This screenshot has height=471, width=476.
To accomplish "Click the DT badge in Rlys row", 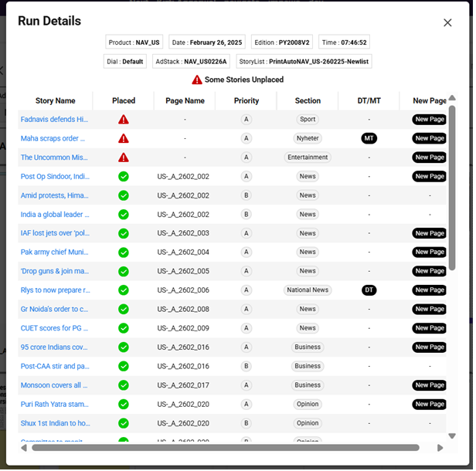I will pyautogui.click(x=369, y=290).
